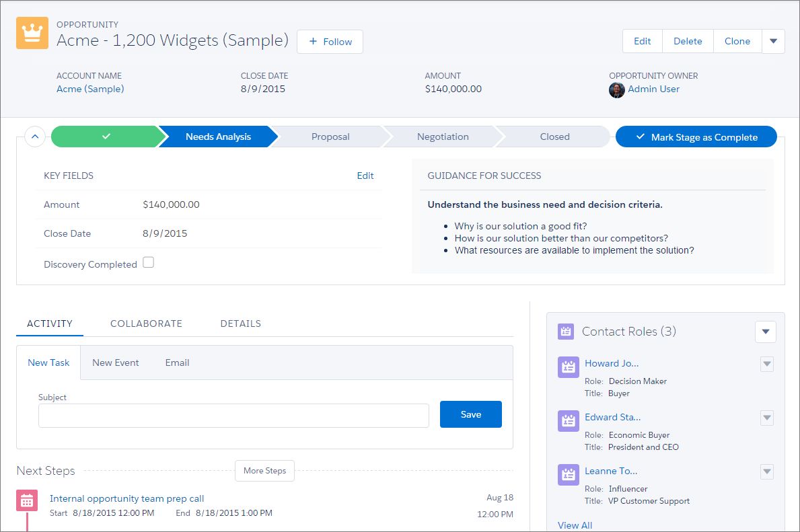Click the pink calendar event icon
Viewport: 800px width, 532px height.
[x=27, y=500]
